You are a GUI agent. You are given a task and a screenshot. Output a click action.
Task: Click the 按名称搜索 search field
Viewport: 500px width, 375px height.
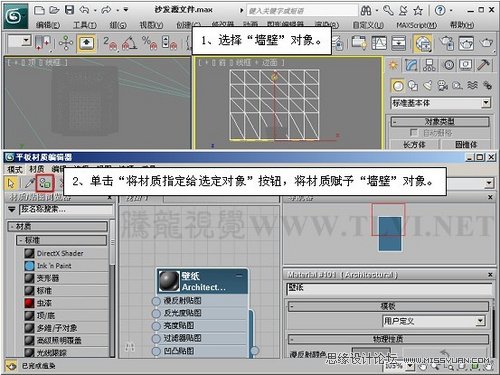coord(67,209)
